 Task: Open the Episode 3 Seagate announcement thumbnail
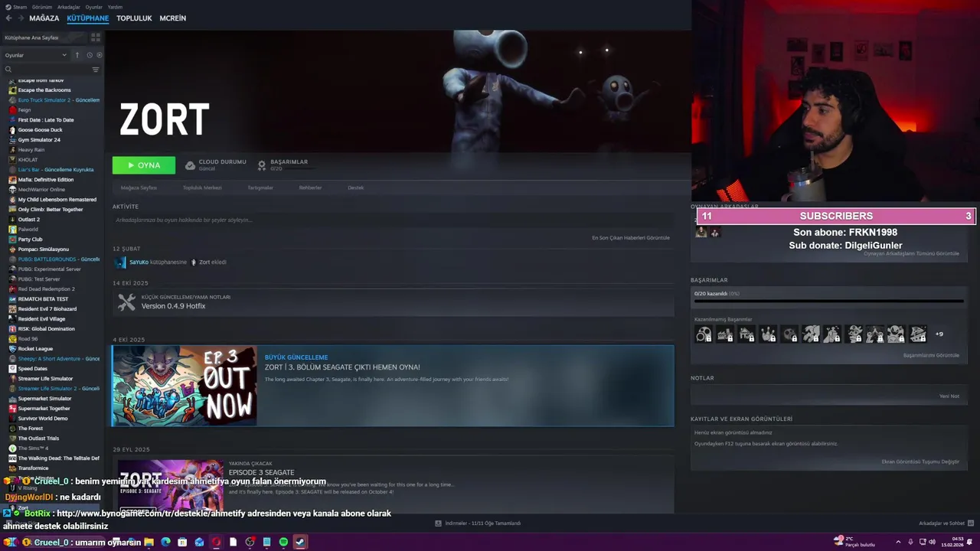point(170,486)
